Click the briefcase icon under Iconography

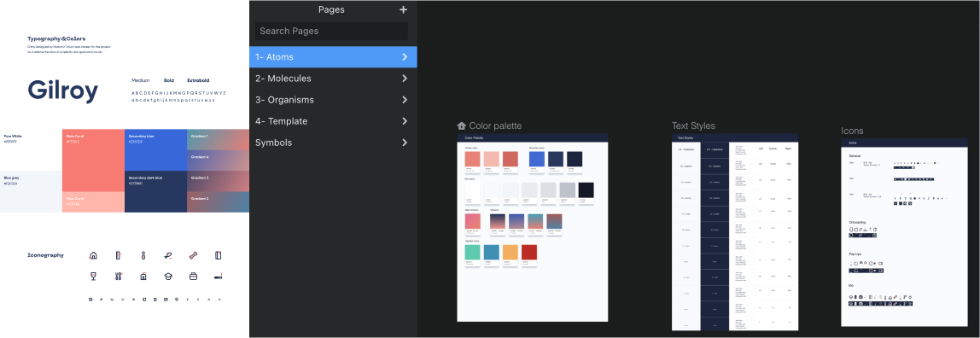tap(193, 276)
